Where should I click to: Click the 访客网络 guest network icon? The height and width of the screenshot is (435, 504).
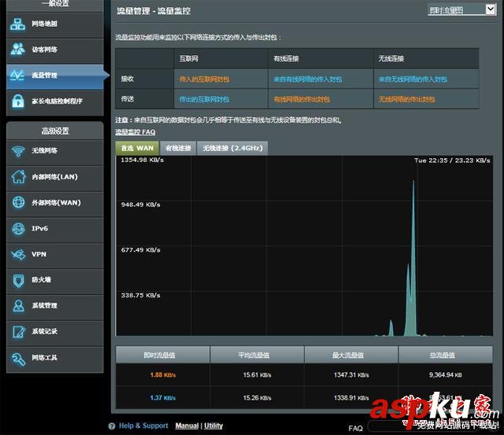(17, 49)
